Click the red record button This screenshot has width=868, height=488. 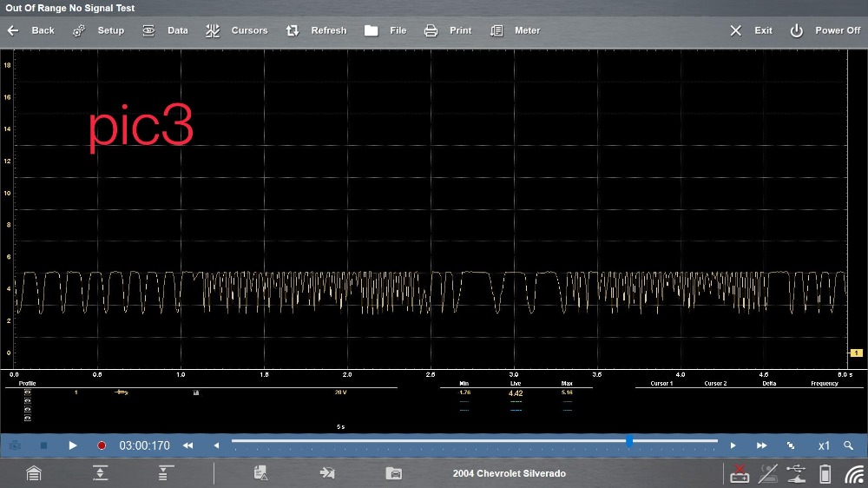point(102,445)
